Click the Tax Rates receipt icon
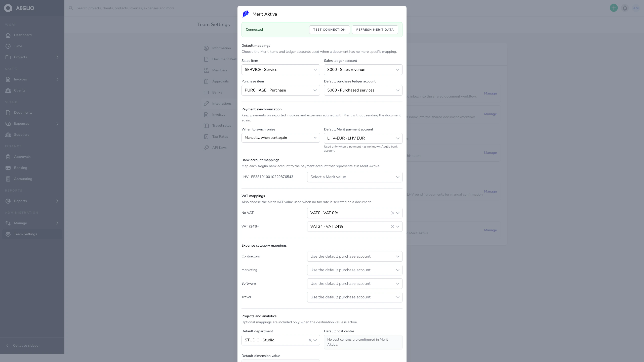This screenshot has width=644, height=362. [x=206, y=137]
